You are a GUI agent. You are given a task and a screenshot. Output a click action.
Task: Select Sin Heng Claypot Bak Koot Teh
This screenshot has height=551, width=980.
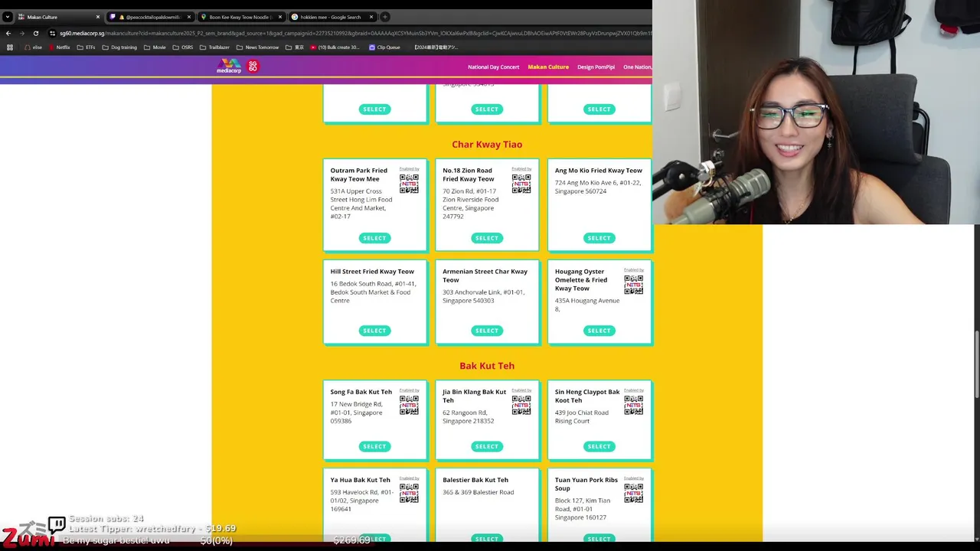tap(599, 446)
